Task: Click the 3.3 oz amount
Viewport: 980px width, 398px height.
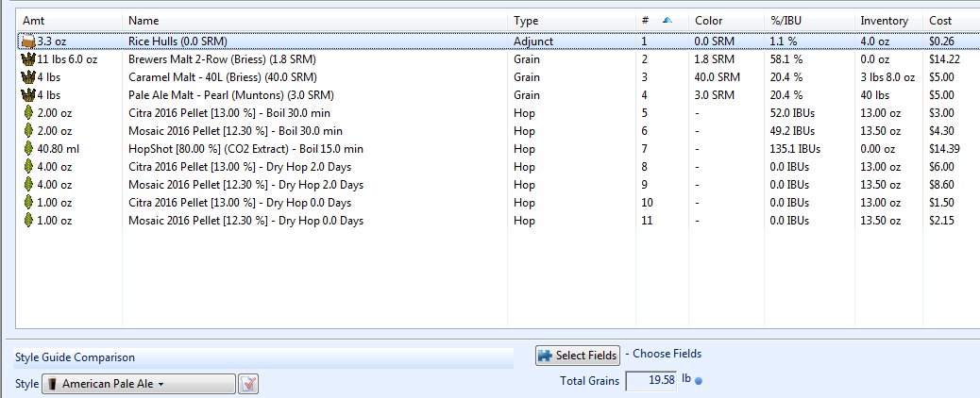Action: point(53,41)
